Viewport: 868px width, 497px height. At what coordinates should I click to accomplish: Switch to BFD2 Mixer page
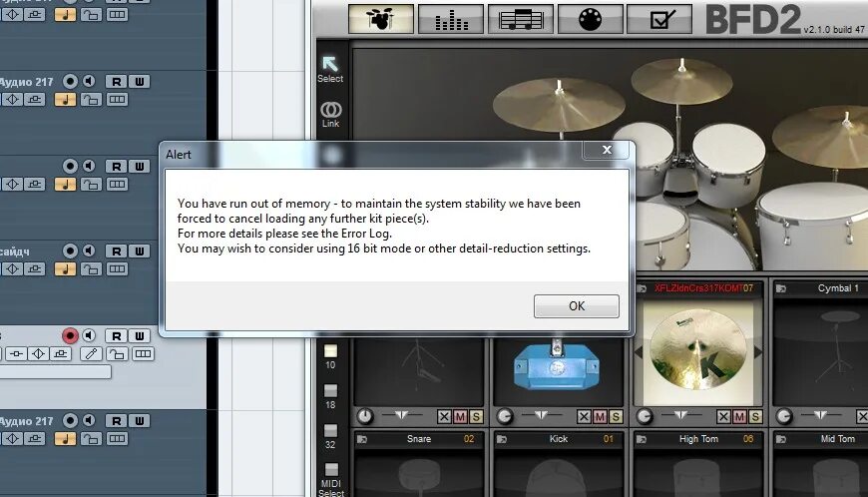451,19
